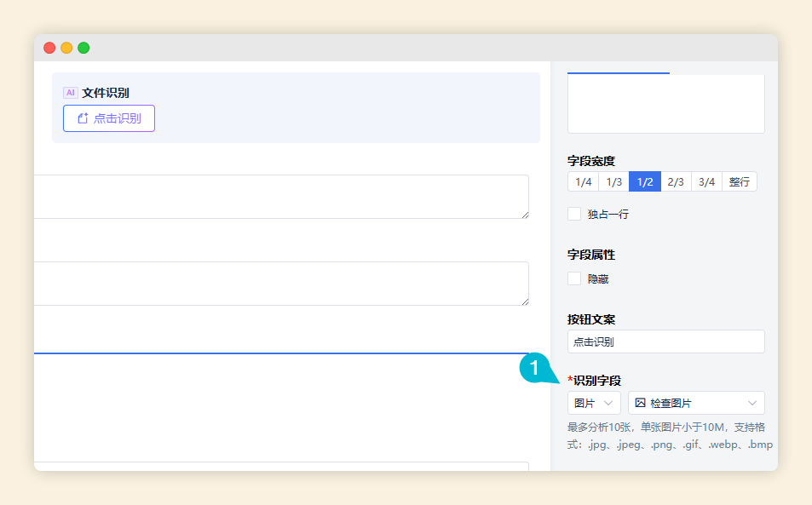Set field width to 2/3
812x505 pixels.
pyautogui.click(x=676, y=181)
